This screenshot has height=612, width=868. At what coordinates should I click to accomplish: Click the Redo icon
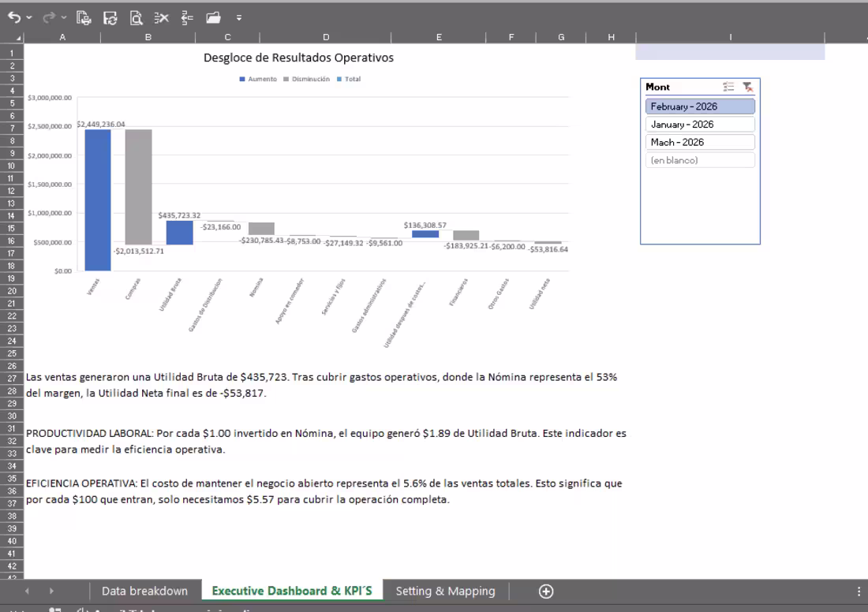click(49, 17)
